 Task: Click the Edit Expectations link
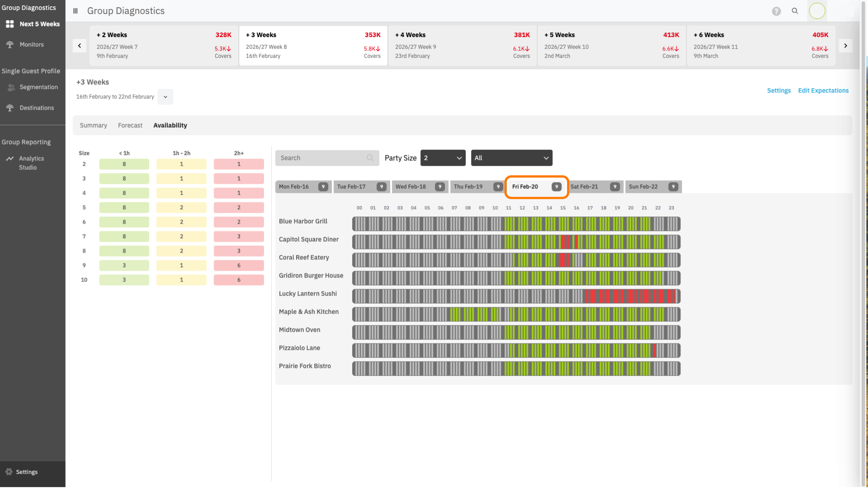[823, 90]
